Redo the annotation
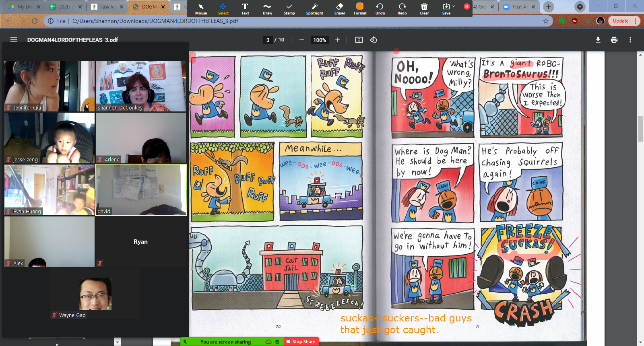The height and width of the screenshot is (346, 644). [x=402, y=9]
